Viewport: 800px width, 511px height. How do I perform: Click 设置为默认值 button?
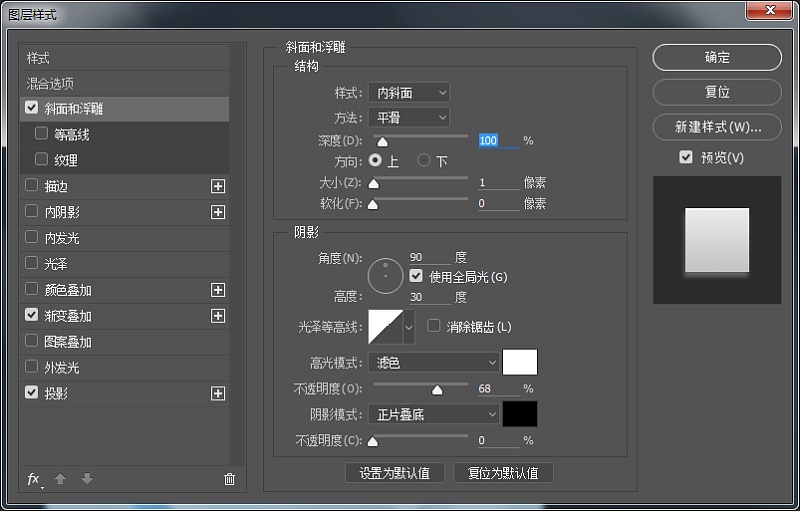click(395, 473)
